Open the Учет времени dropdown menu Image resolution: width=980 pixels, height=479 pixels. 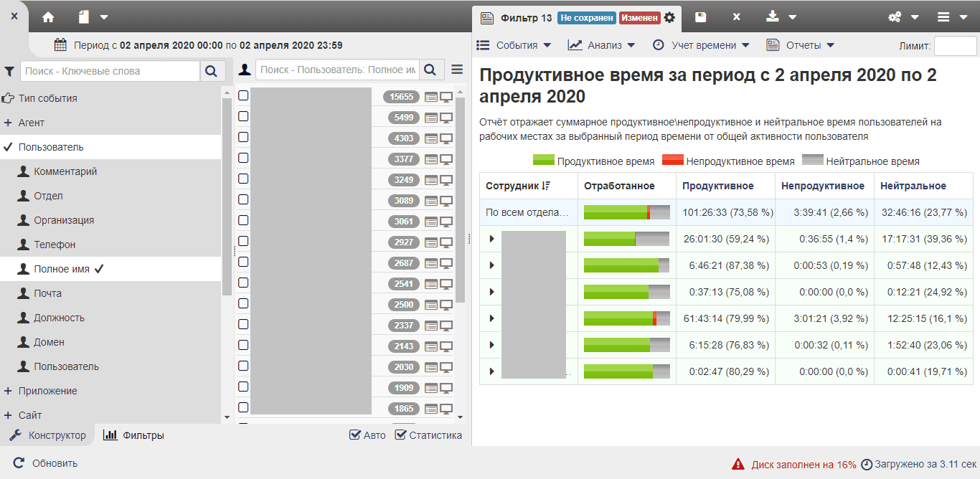click(x=700, y=45)
